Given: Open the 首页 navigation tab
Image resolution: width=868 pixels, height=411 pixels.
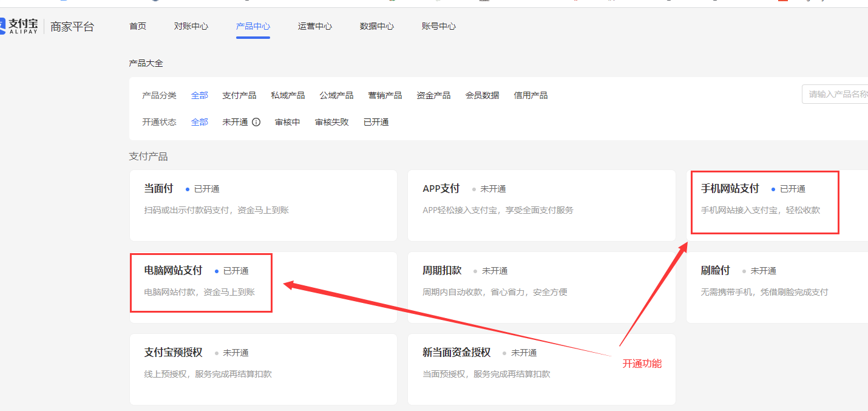Looking at the screenshot, I should click(138, 26).
